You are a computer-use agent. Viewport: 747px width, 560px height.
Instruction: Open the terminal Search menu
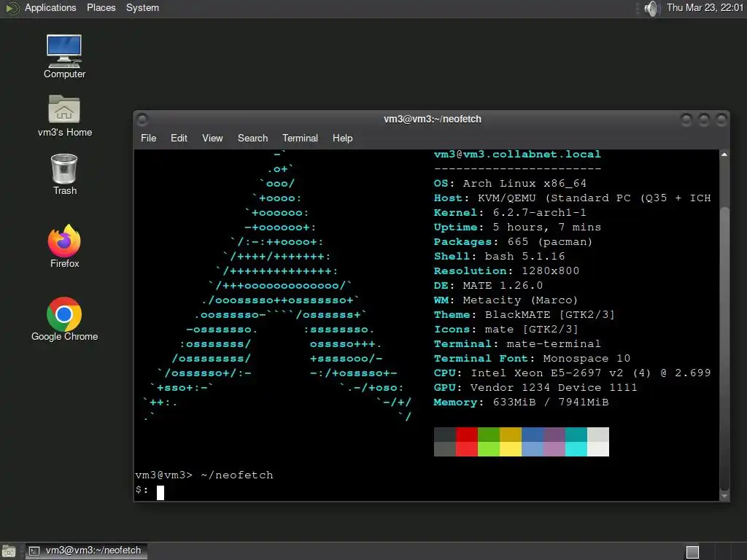click(x=252, y=138)
